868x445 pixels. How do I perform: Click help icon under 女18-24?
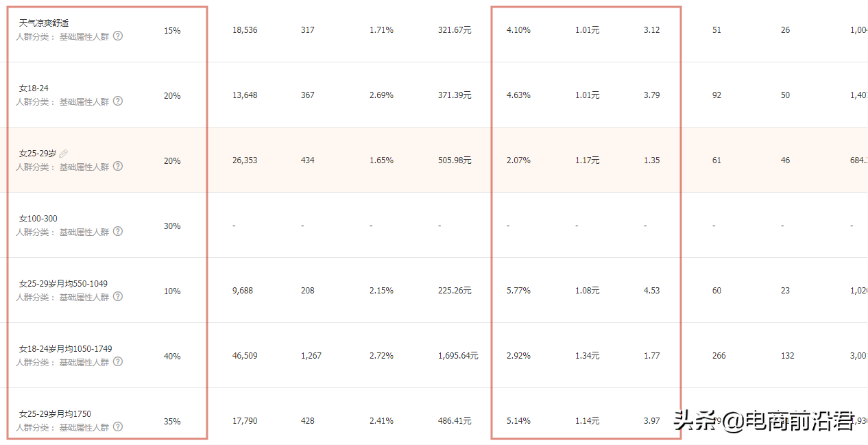point(118,101)
